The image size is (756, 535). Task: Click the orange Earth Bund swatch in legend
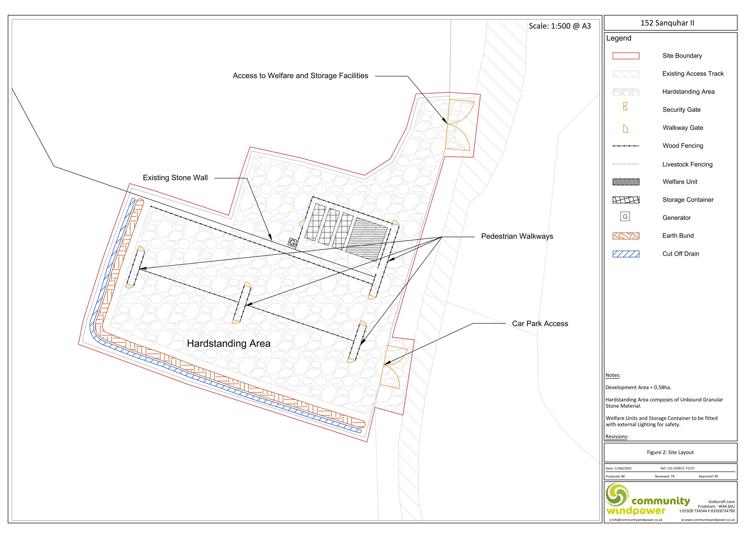point(626,236)
